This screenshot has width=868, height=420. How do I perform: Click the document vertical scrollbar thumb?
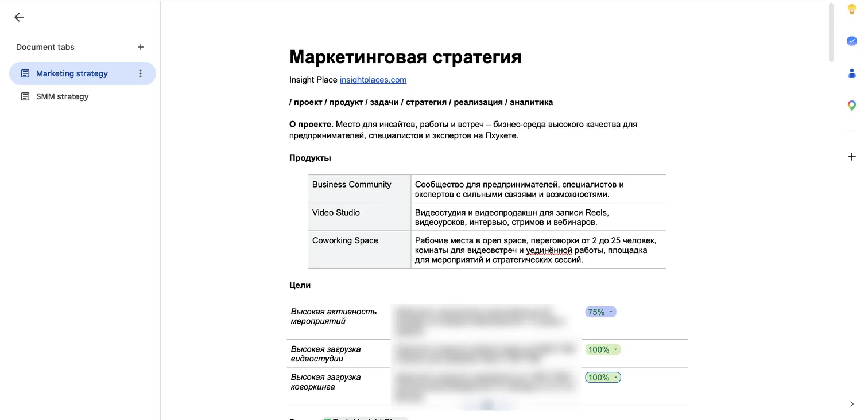tap(831, 32)
